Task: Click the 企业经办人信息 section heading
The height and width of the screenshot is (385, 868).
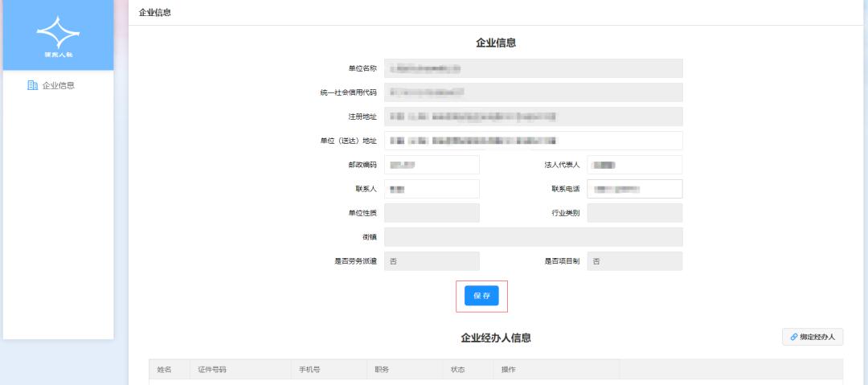Action: [496, 338]
